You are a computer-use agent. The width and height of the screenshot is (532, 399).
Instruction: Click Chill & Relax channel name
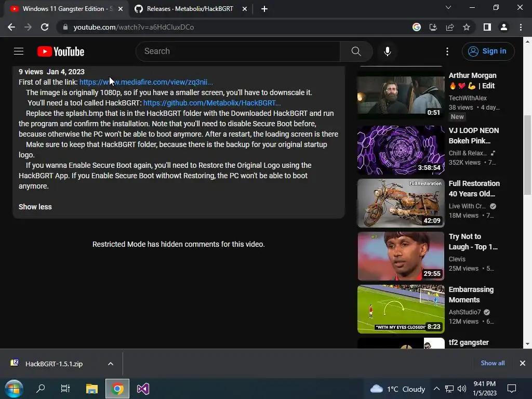pos(468,153)
